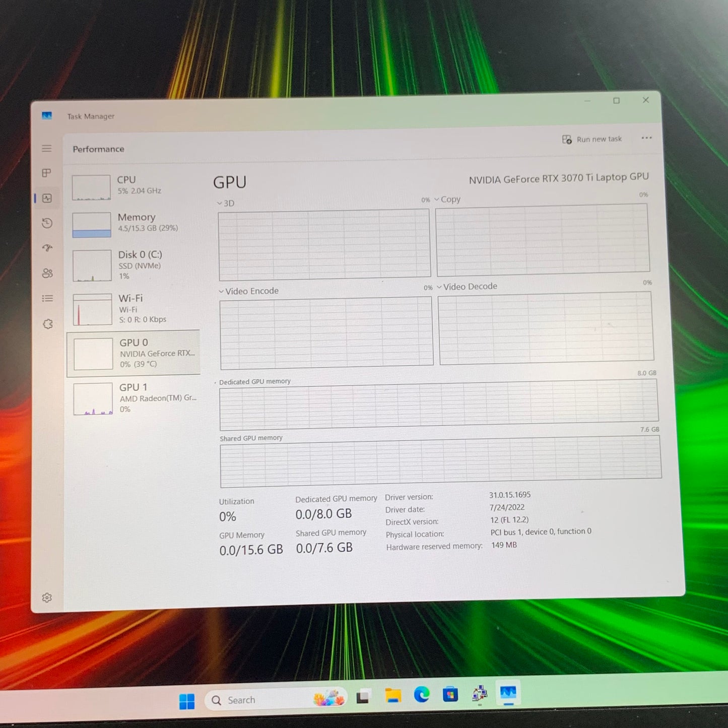Select the Wi-Fi performance item
728x728 pixels.
pyautogui.click(x=134, y=308)
